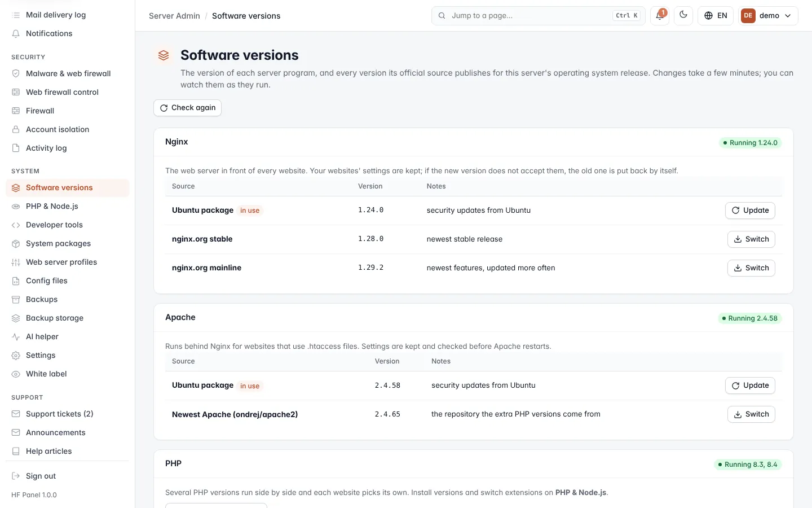Toggle dark mode moon icon

point(683,16)
